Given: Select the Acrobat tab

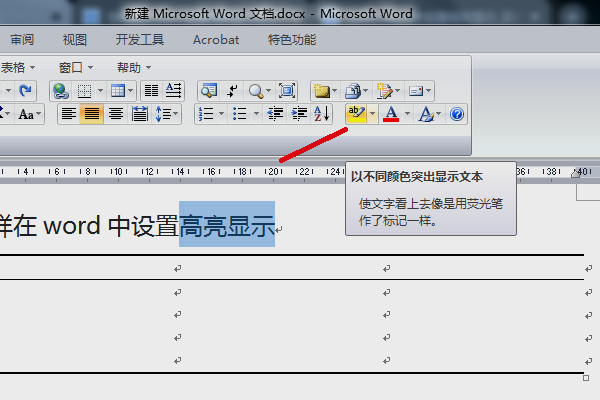Looking at the screenshot, I should pos(216,40).
